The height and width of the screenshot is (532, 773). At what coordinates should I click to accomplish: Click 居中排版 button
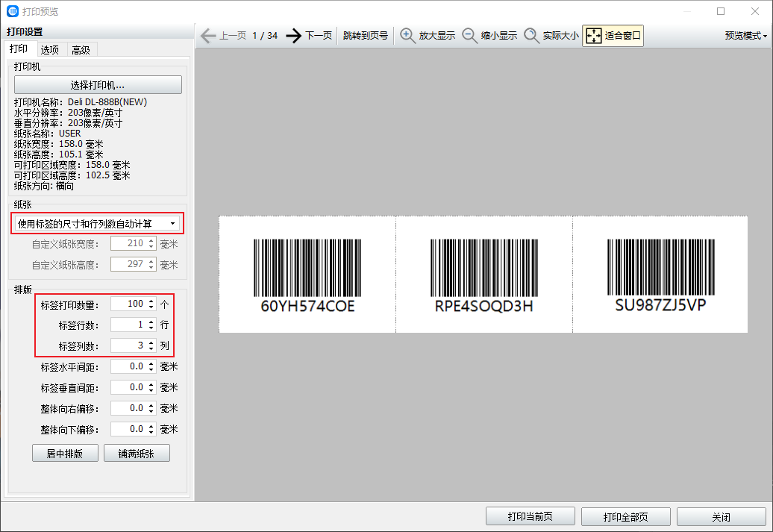(x=65, y=453)
